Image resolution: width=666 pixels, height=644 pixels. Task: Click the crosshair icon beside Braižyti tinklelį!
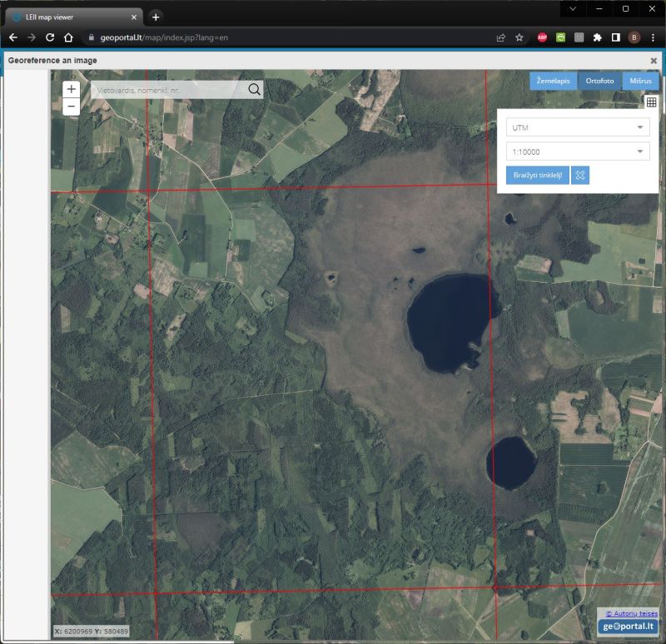tap(579, 176)
